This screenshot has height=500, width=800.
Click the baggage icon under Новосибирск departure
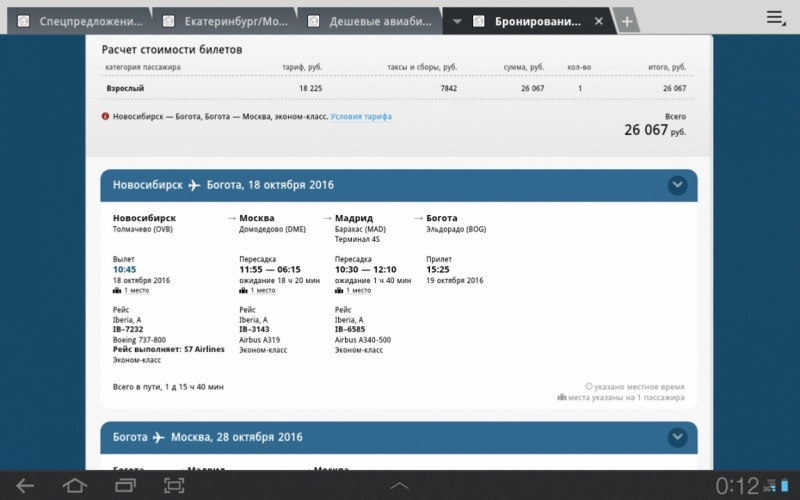[x=117, y=290]
